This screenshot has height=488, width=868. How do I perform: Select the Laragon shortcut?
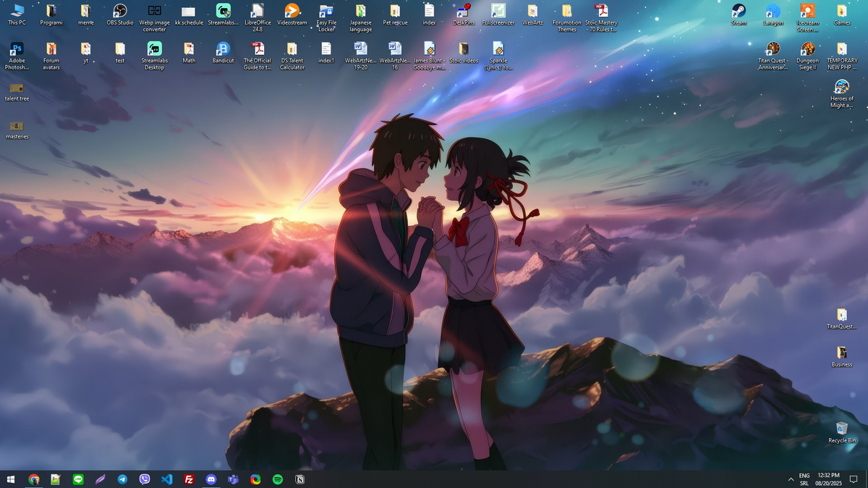773,14
